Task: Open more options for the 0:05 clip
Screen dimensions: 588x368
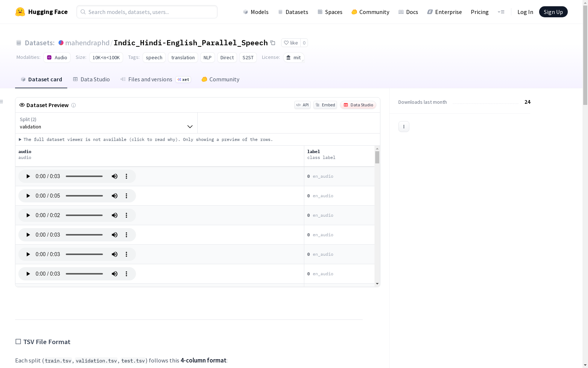Action: click(126, 196)
